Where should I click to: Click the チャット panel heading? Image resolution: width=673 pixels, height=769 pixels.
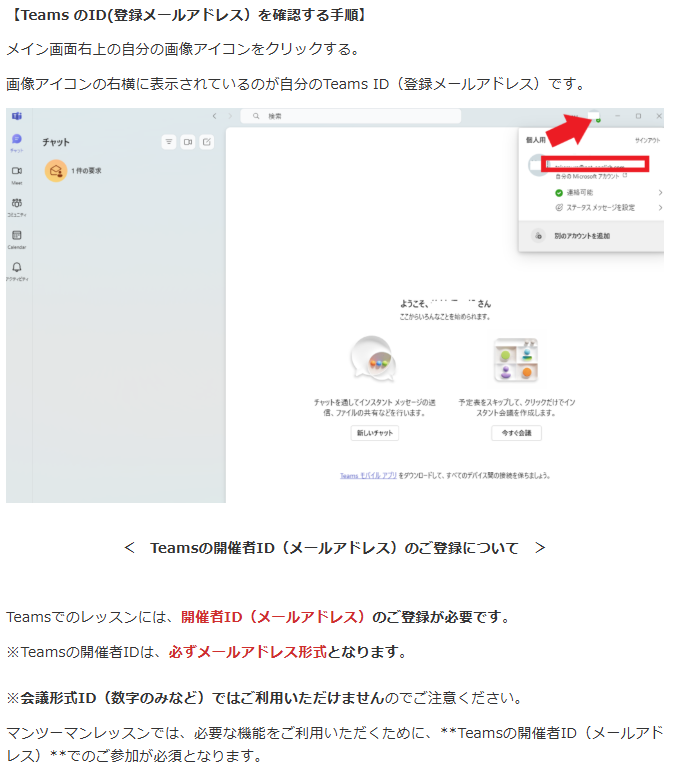click(x=56, y=142)
